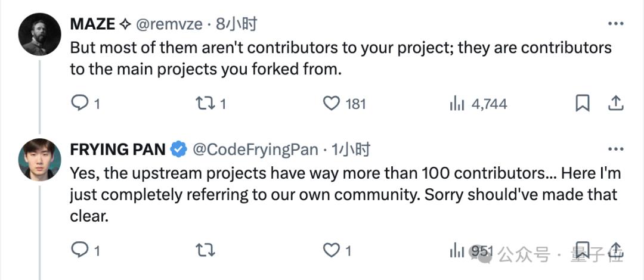Reply to MAZE's tweet
The width and height of the screenshot is (644, 280).
[80, 104]
